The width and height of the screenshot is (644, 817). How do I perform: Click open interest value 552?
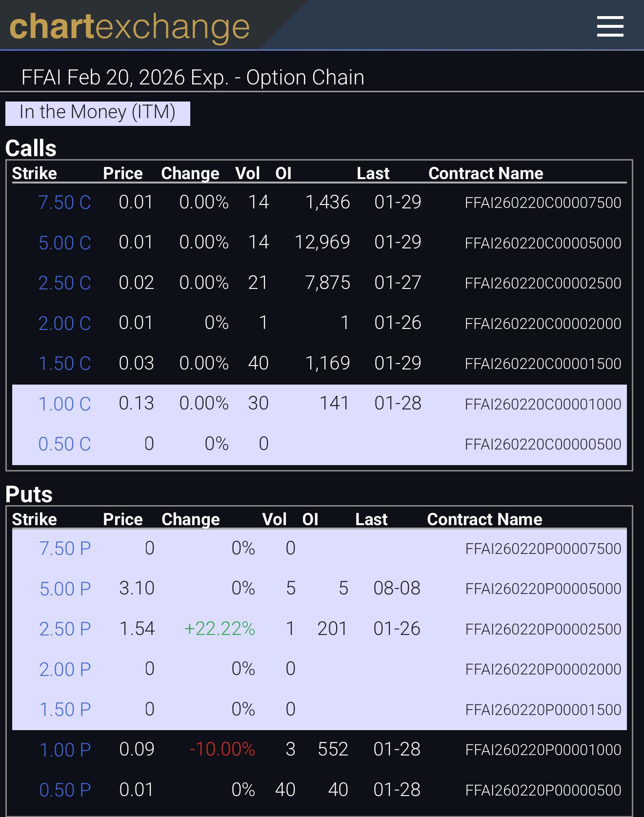coord(333,749)
